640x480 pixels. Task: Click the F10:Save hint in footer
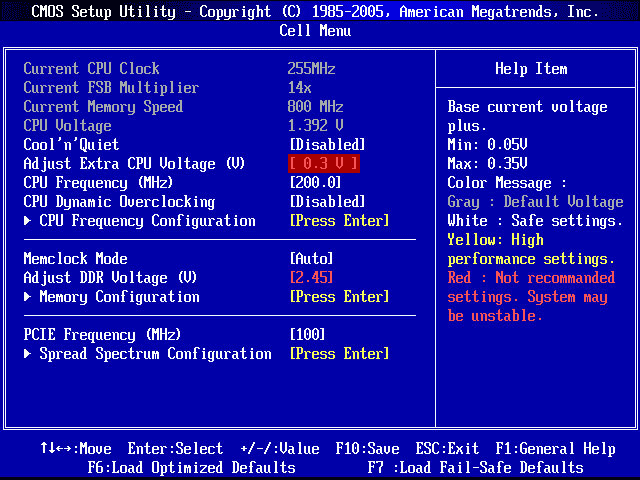[367, 449]
